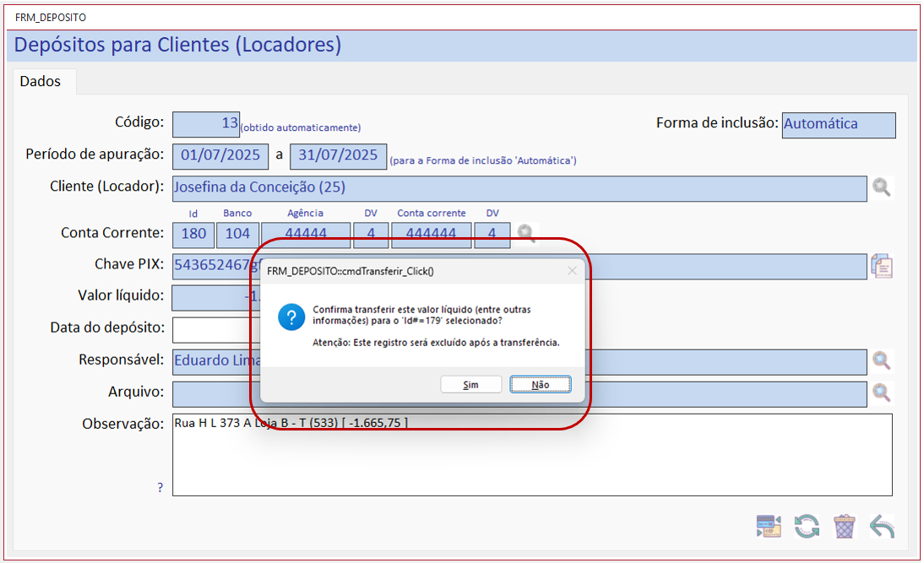Click the trash bin delete icon
Image resolution: width=924 pixels, height=563 pixels.
point(844,526)
